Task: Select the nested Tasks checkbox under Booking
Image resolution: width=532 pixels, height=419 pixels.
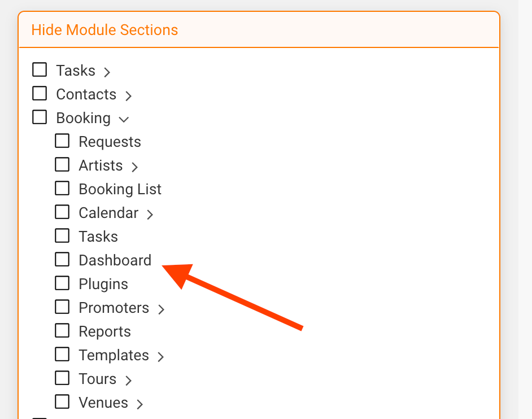Action: click(x=62, y=236)
